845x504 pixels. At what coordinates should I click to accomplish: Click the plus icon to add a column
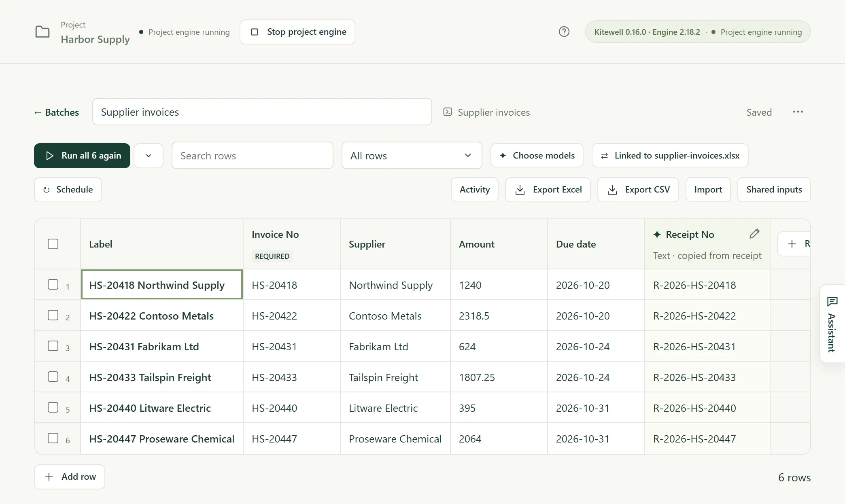(792, 244)
